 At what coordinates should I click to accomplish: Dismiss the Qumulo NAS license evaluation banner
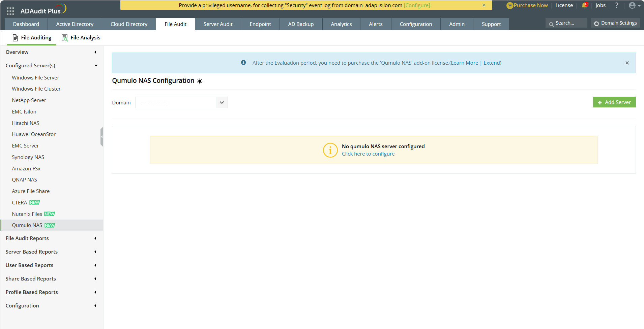(627, 63)
